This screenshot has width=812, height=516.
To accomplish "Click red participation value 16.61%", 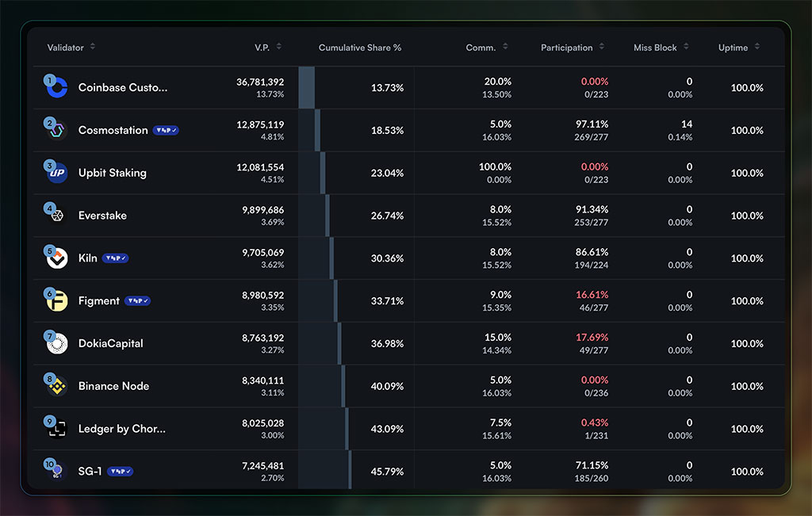I will pyautogui.click(x=592, y=295).
